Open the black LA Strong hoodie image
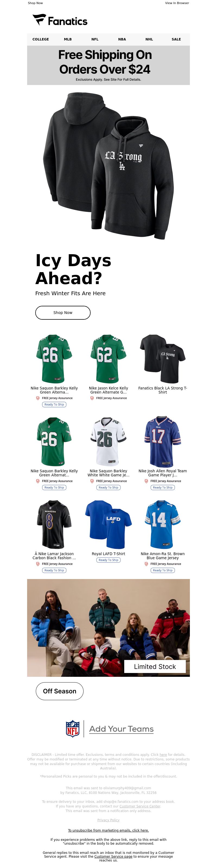Image resolution: width=217 pixels, height=868 pixels. click(x=108, y=165)
